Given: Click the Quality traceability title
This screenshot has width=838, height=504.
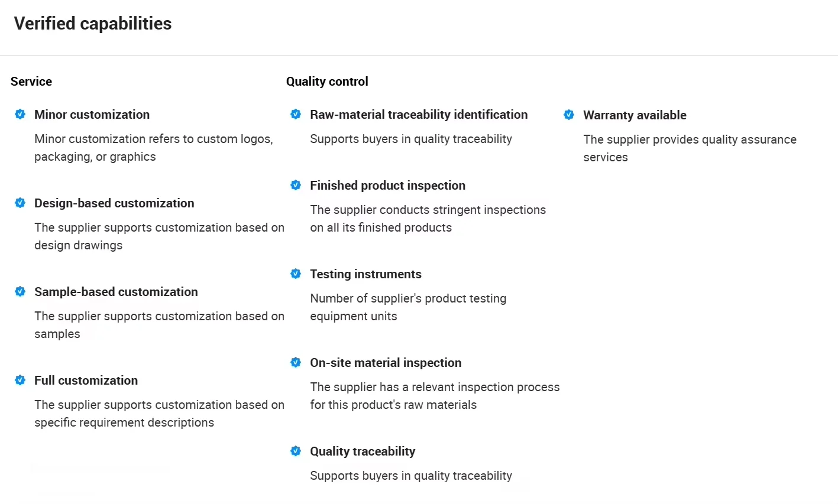Looking at the screenshot, I should 363,451.
